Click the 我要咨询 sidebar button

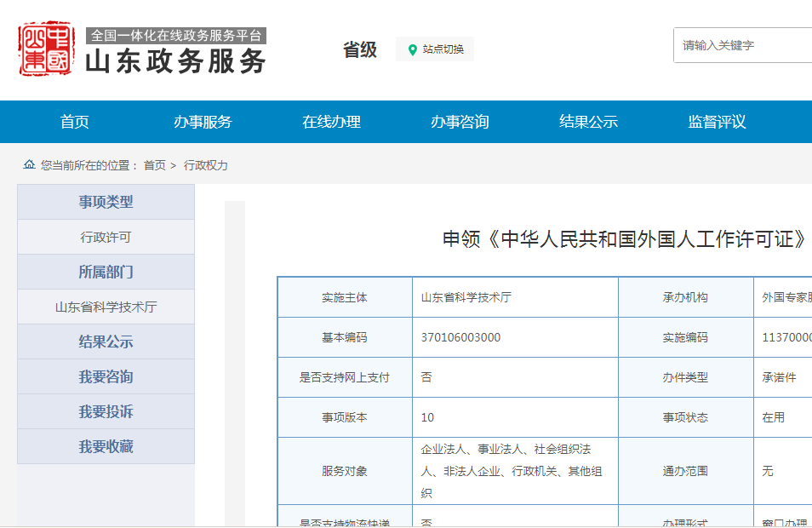106,377
